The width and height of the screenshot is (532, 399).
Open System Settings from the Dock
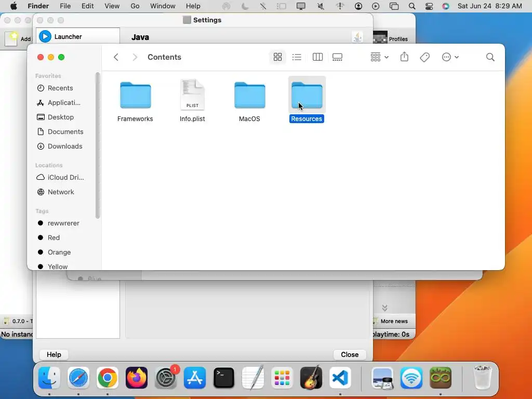[166, 378]
